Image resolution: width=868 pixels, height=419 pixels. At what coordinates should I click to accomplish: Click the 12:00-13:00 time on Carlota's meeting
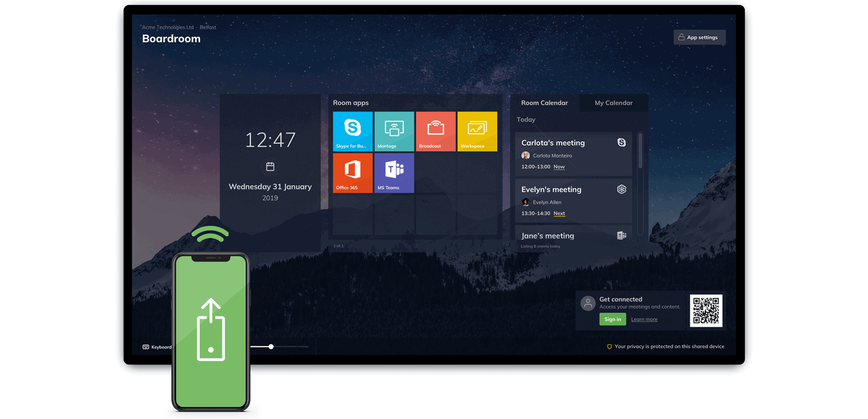(x=536, y=167)
